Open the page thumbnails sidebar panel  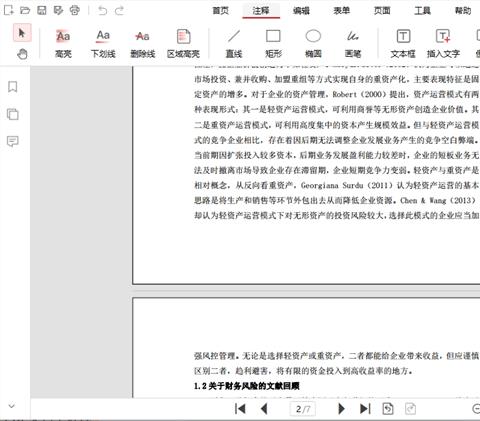point(13,114)
